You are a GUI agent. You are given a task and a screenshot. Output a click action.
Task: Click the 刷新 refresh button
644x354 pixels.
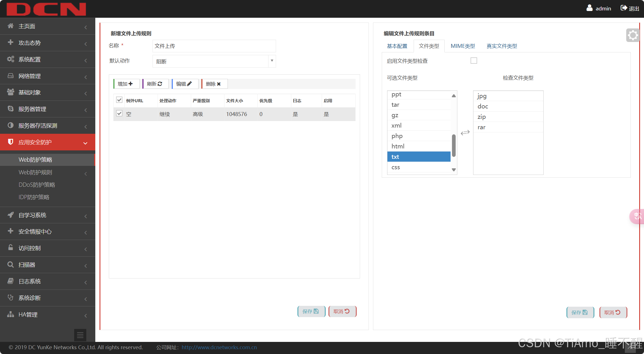155,84
